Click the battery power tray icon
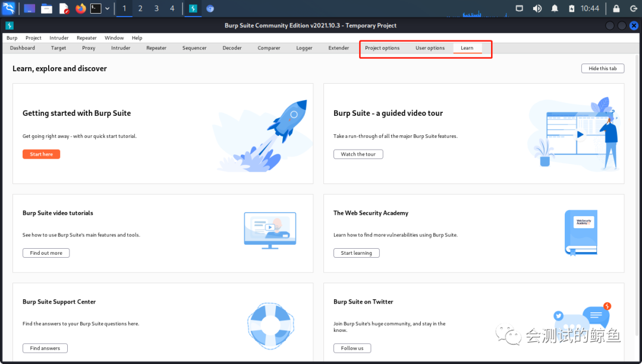This screenshot has height=364, width=642. coord(572,8)
